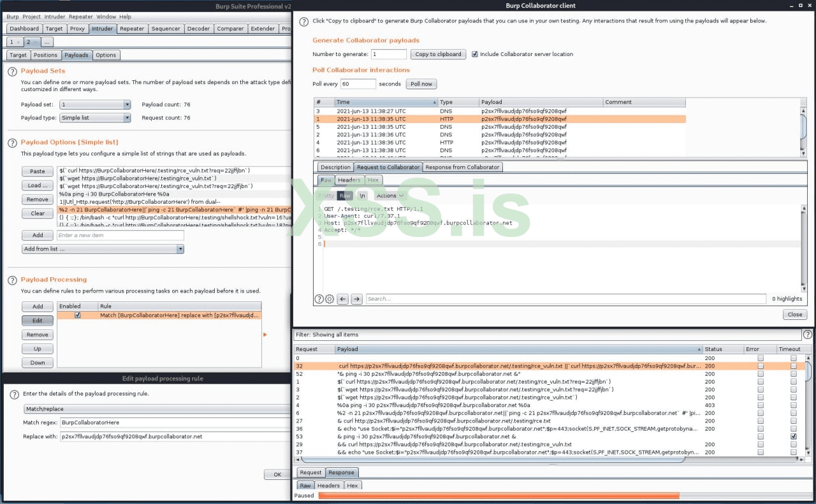Click the Load ... button
816x504 pixels.
point(38,185)
